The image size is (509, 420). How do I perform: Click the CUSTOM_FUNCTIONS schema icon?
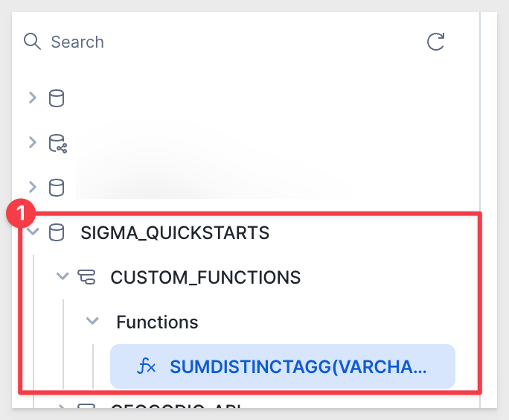click(x=86, y=277)
